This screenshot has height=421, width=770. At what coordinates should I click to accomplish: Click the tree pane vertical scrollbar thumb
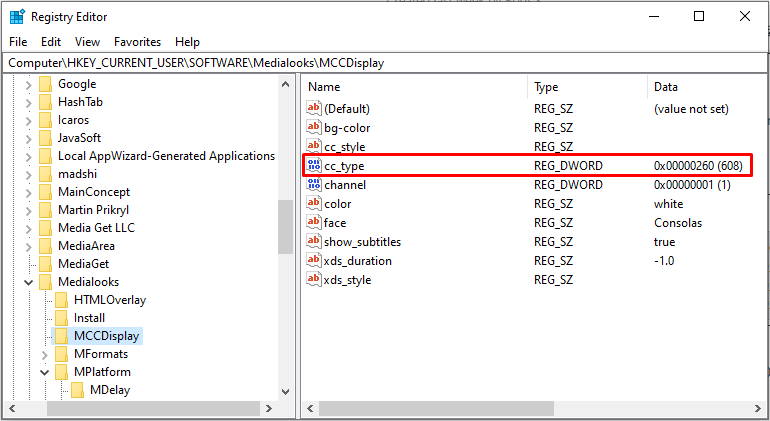tap(285, 227)
